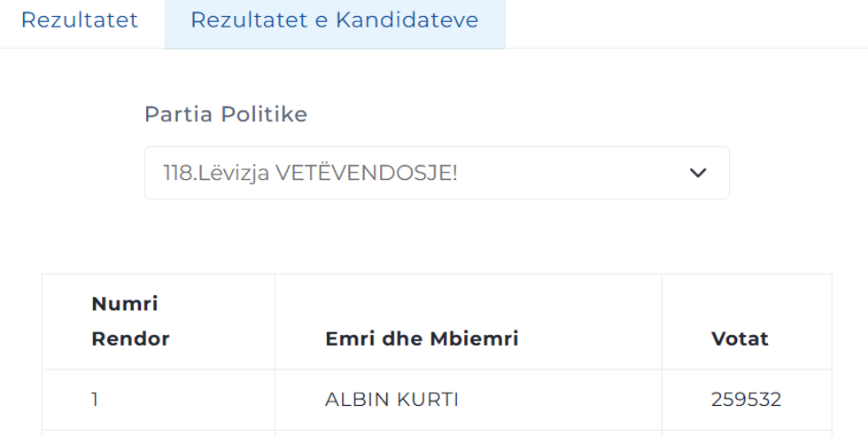The width and height of the screenshot is (868, 436).
Task: Click the Partia Politike field label
Action: [x=226, y=114]
